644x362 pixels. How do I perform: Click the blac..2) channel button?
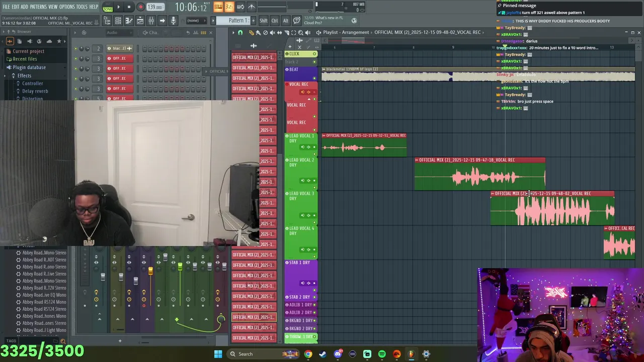tap(119, 49)
